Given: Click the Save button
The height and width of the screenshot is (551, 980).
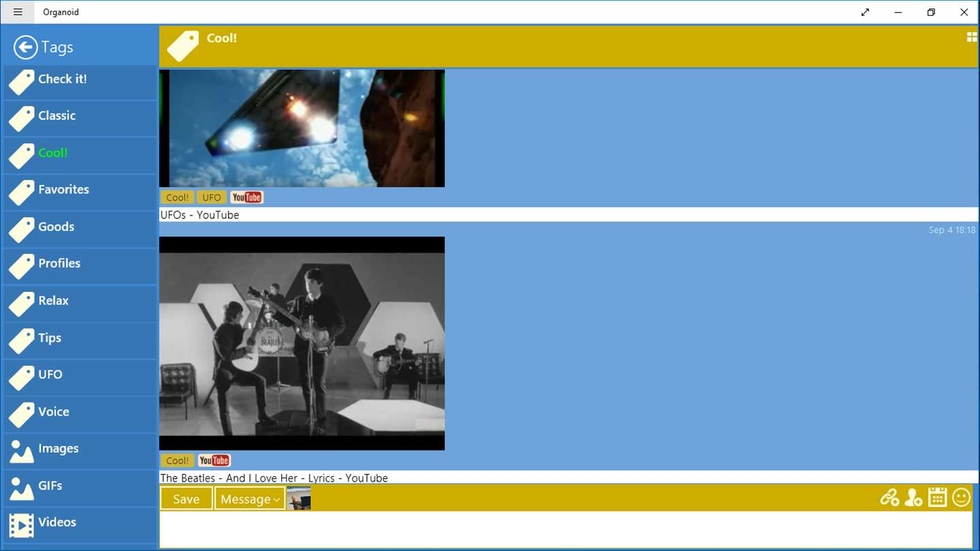Looking at the screenshot, I should (186, 499).
